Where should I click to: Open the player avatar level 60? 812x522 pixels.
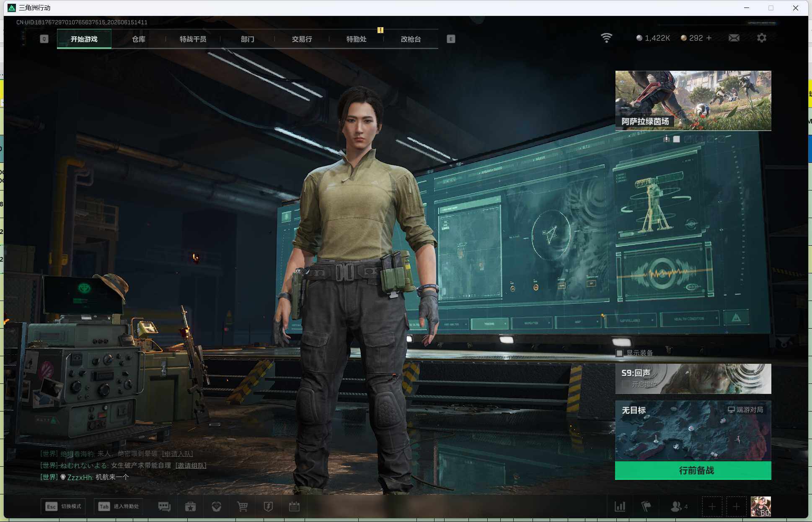(761, 507)
